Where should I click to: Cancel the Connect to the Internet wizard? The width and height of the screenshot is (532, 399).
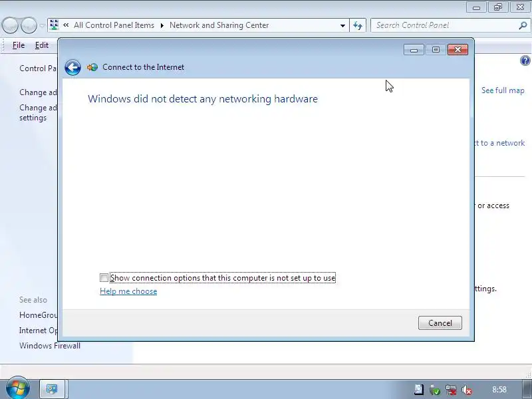pyautogui.click(x=440, y=323)
